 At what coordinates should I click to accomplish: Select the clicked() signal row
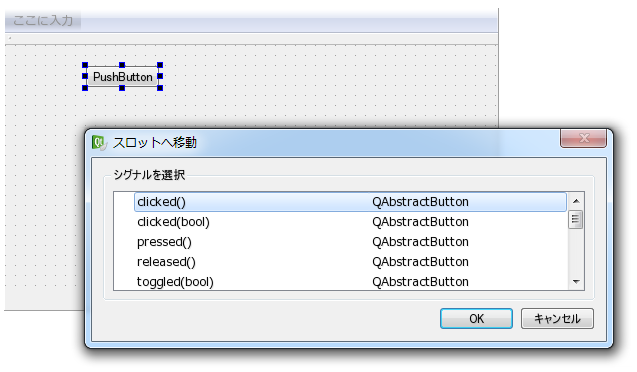tap(350, 202)
